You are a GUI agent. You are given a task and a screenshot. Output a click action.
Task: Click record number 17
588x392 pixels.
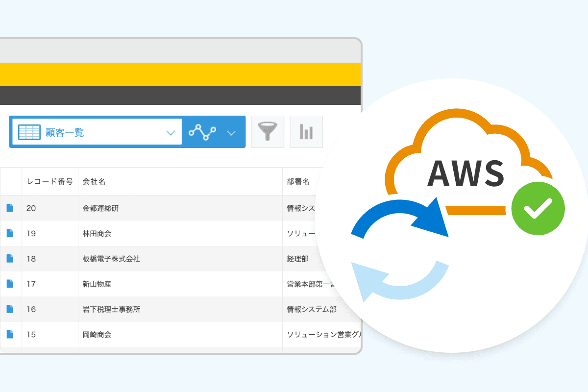coord(31,284)
